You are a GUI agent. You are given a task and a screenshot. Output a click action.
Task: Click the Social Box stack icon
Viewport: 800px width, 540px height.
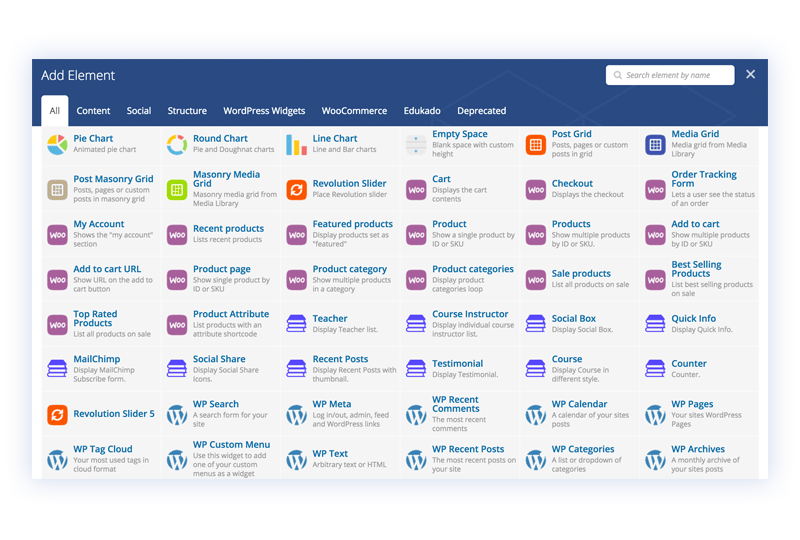click(536, 324)
